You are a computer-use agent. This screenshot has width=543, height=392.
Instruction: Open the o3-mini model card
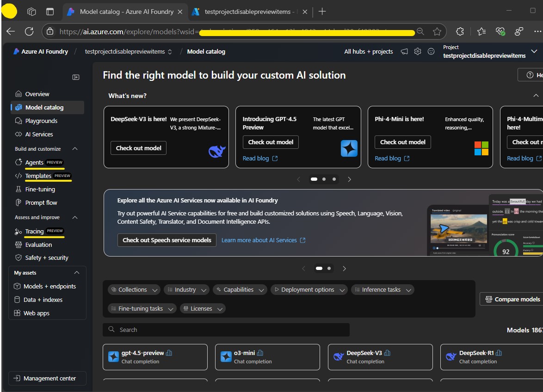267,357
